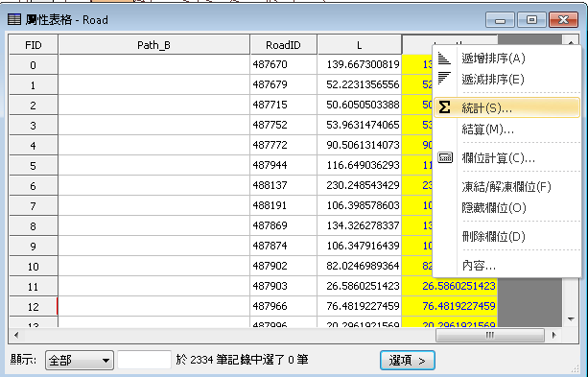Click L cell 106.347916439

[x=360, y=246]
